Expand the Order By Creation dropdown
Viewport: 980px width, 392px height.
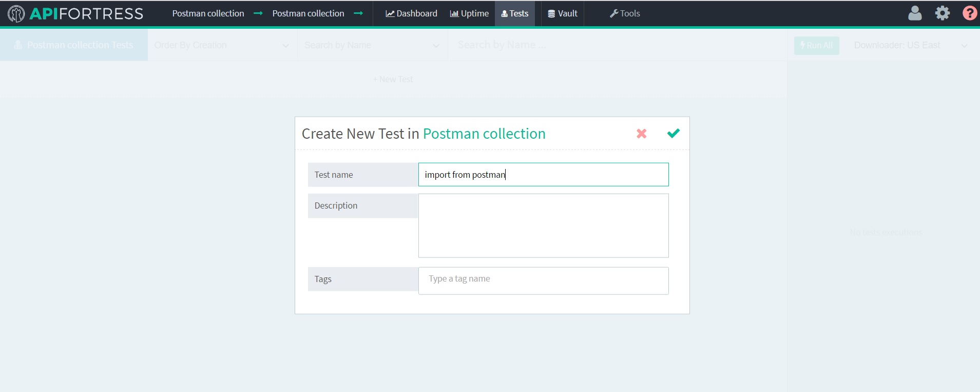click(222, 45)
